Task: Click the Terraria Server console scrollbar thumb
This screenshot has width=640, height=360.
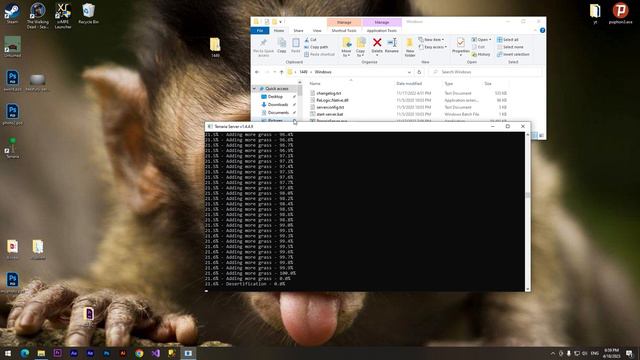Action: [528, 195]
